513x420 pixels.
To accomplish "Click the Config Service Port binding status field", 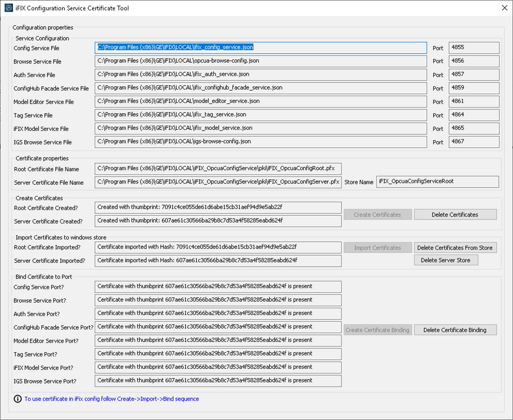I will point(218,287).
